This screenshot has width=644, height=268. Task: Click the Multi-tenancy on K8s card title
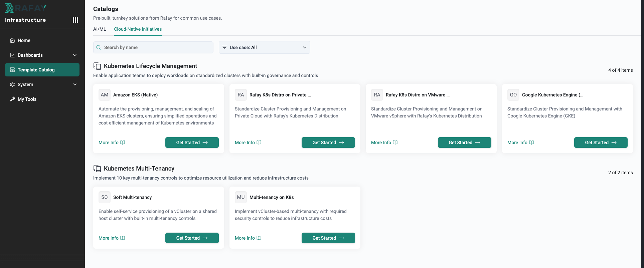point(272,197)
